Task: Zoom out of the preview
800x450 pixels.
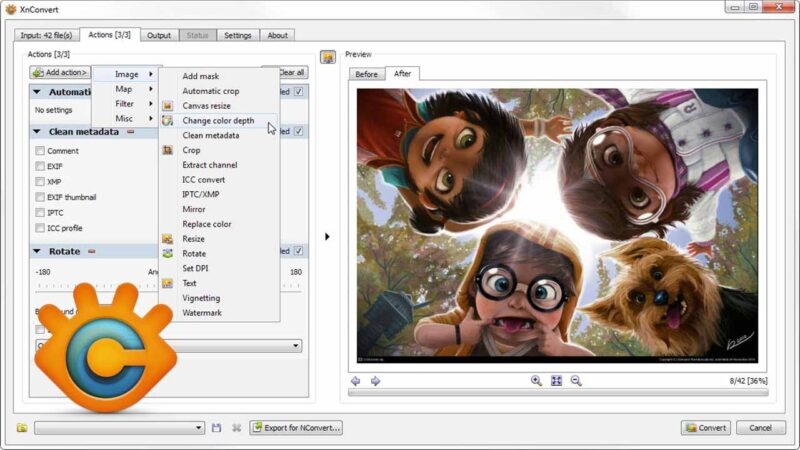Action: point(576,381)
